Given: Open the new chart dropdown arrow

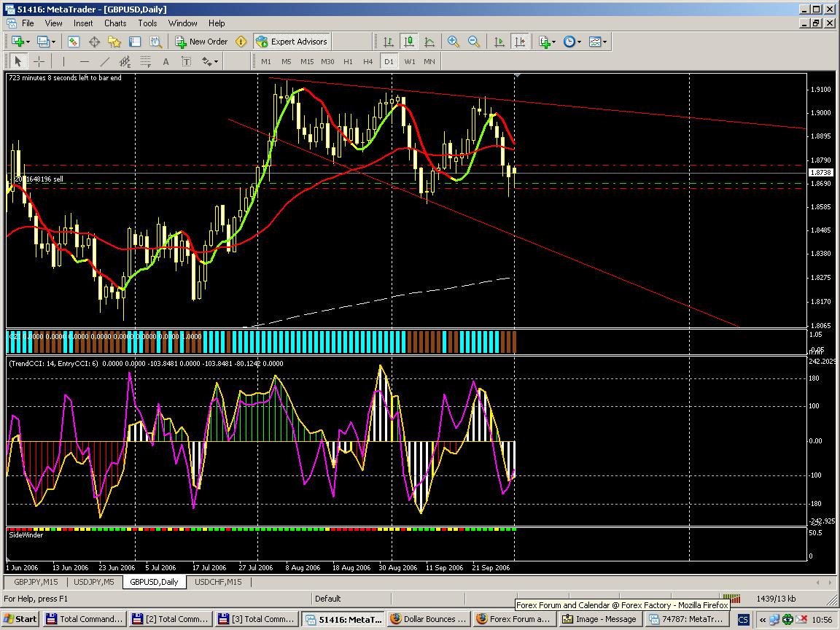Looking at the screenshot, I should pyautogui.click(x=28, y=42).
